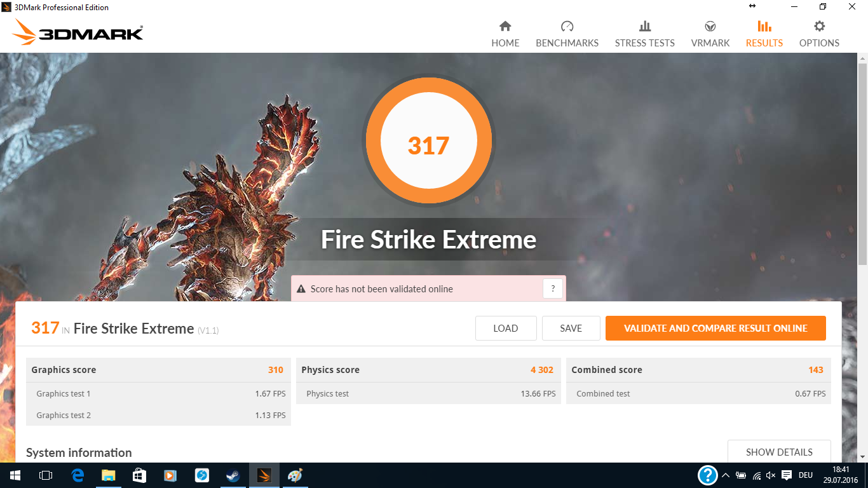Image resolution: width=868 pixels, height=488 pixels.
Task: Show details of system information
Action: coord(779,452)
